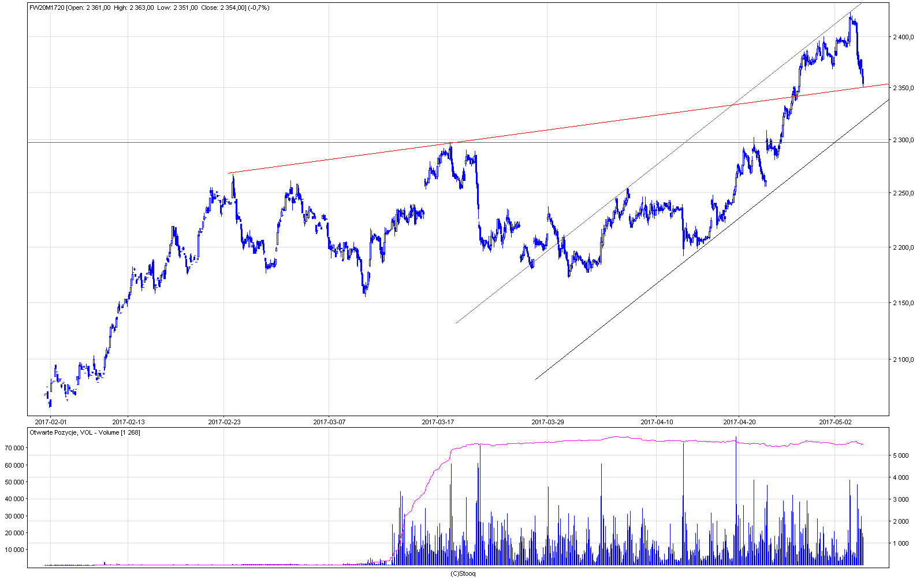Click the 20 000 open interest label
924x578 pixels.
point(14,533)
